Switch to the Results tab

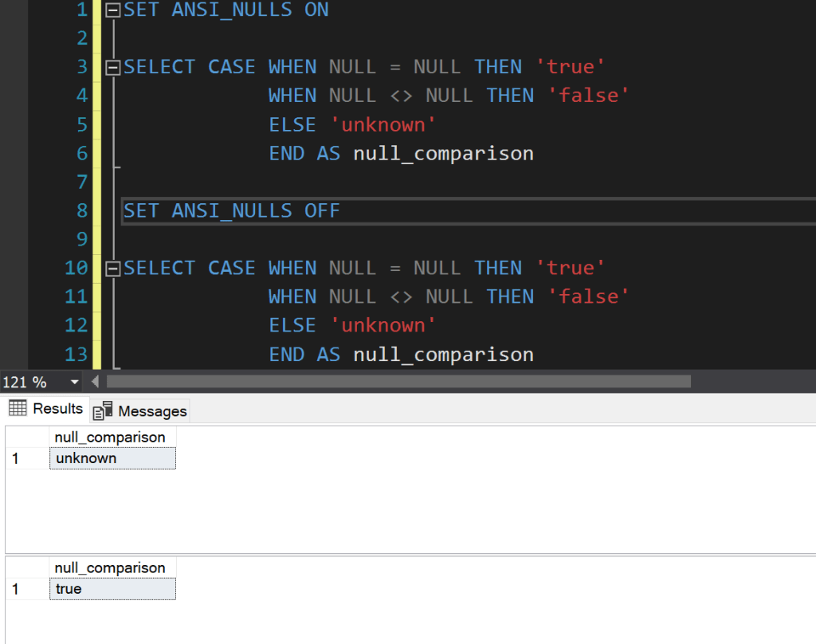pos(46,409)
